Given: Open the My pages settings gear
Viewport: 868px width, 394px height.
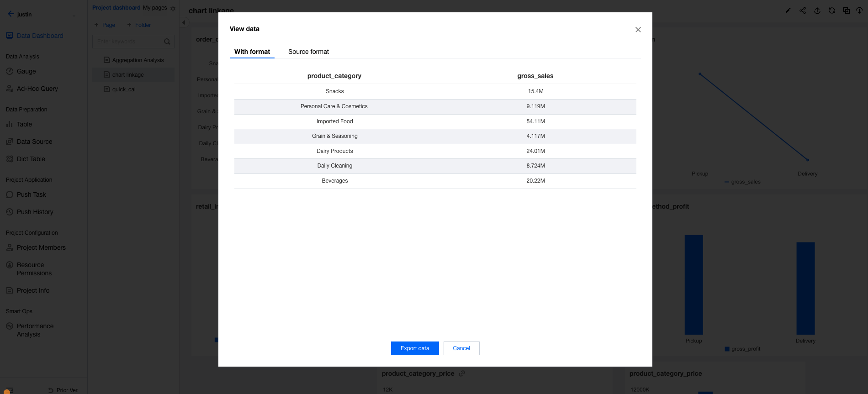Looking at the screenshot, I should pyautogui.click(x=173, y=8).
